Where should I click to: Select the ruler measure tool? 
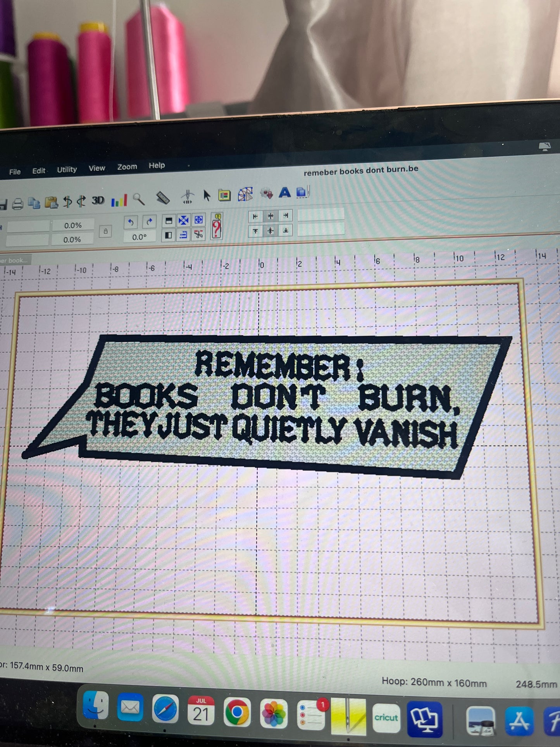pyautogui.click(x=163, y=198)
